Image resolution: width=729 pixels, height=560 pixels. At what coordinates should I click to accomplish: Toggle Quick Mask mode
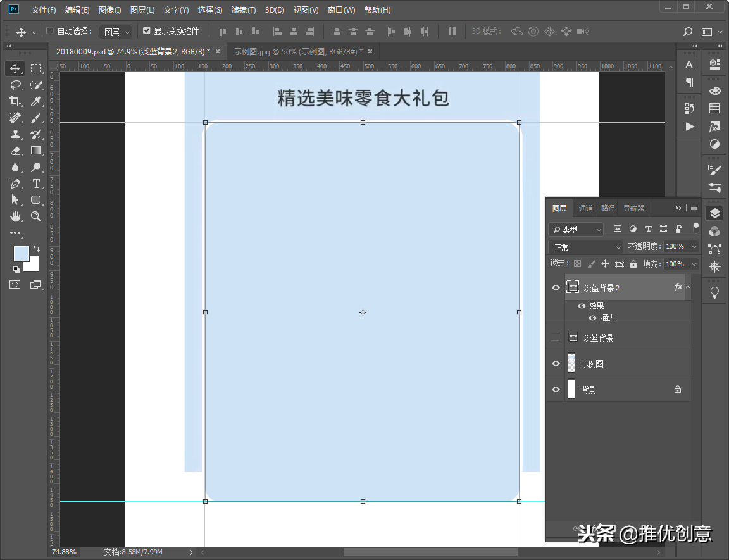pyautogui.click(x=15, y=284)
